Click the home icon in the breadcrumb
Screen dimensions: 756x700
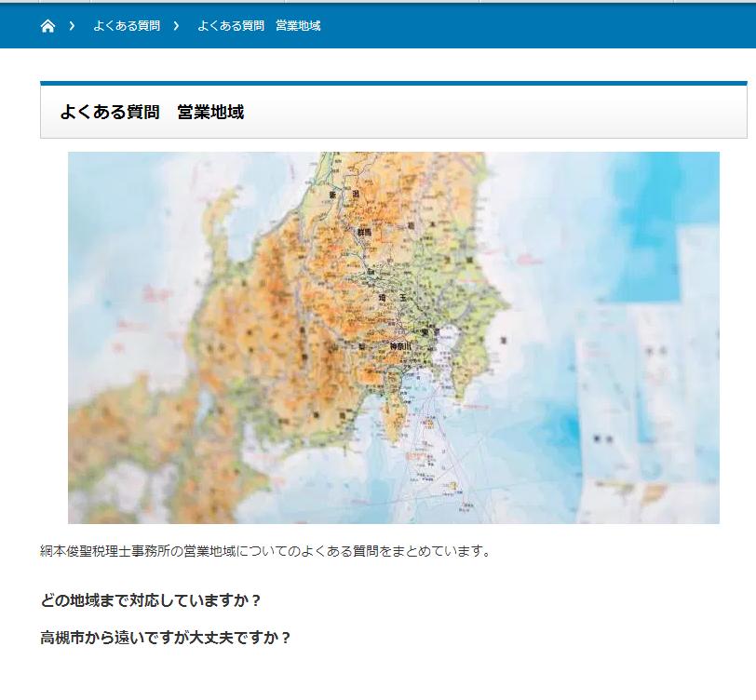tap(48, 26)
